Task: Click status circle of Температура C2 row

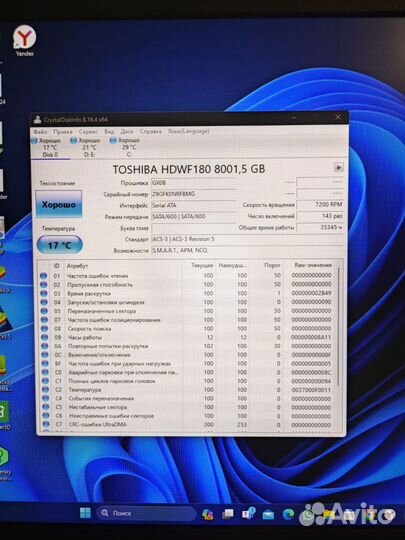Action: click(45, 390)
